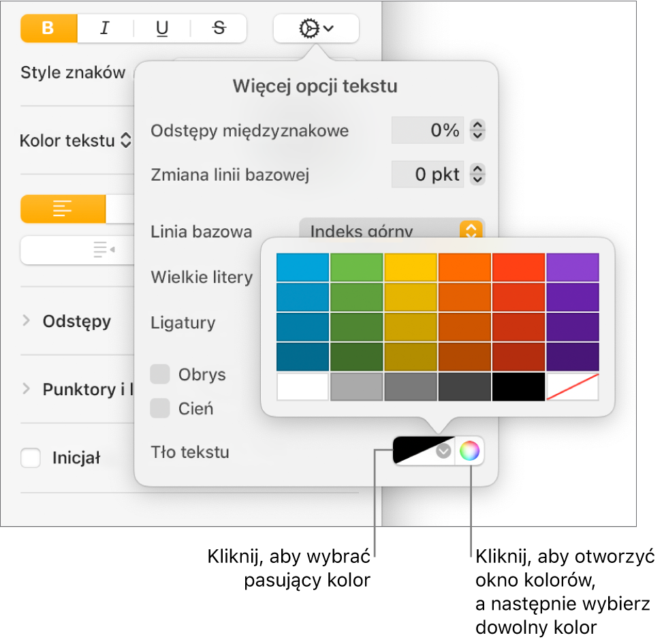Open color wheel for text background
664x644 pixels.
pyautogui.click(x=469, y=450)
